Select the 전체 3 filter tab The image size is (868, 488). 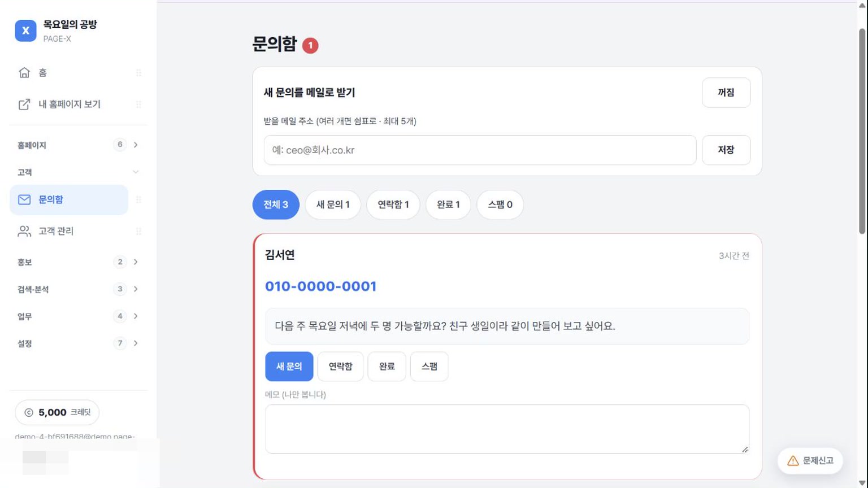(x=276, y=204)
